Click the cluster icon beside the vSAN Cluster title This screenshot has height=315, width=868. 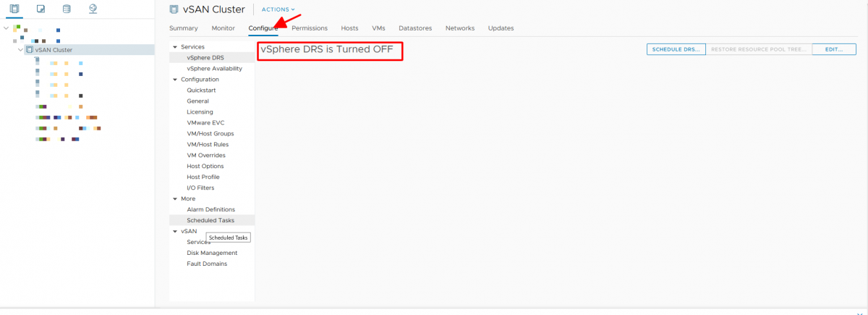tap(174, 9)
